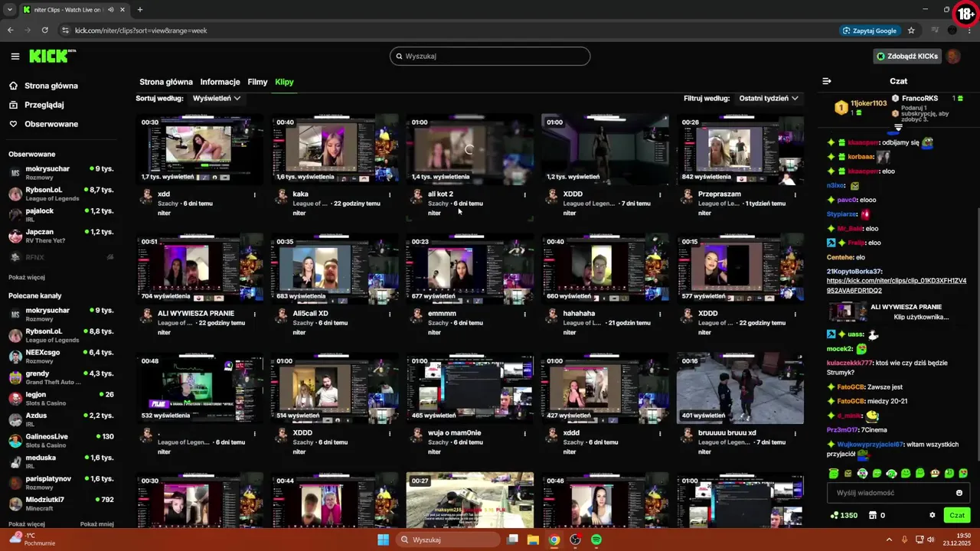Click the green 'Czat' send button
The height and width of the screenshot is (551, 980).
click(957, 515)
